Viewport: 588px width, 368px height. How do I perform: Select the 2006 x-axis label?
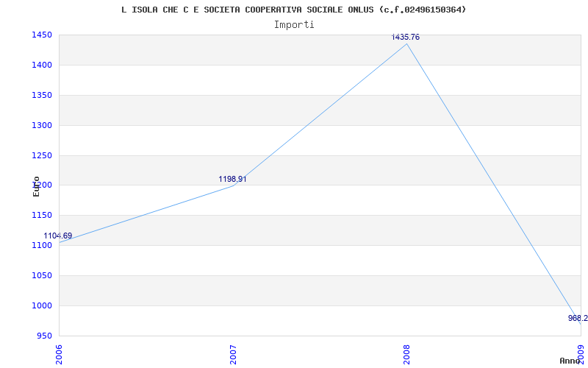point(59,355)
